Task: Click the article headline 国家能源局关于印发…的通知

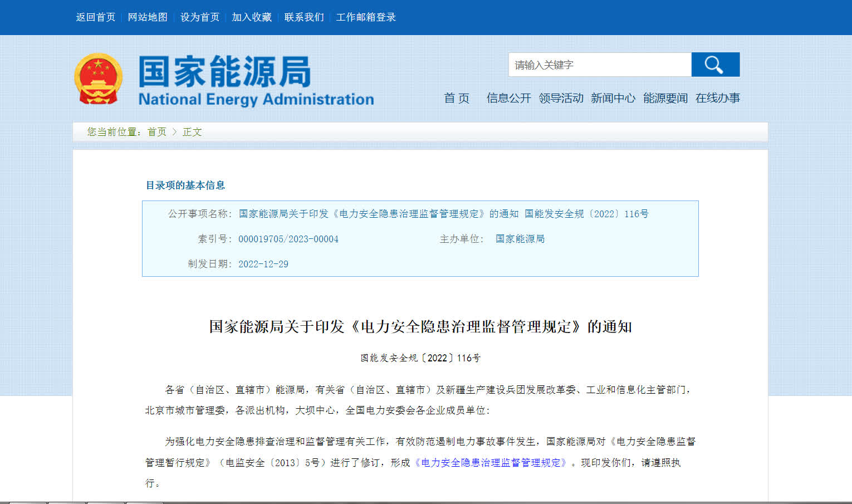Action: 420,326
